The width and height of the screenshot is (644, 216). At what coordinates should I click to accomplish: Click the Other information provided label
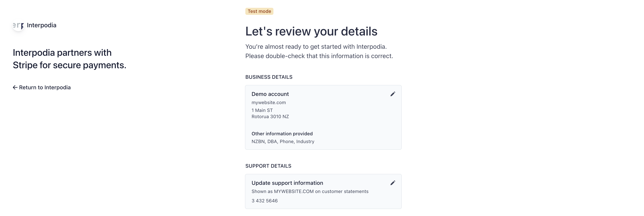[x=282, y=134]
